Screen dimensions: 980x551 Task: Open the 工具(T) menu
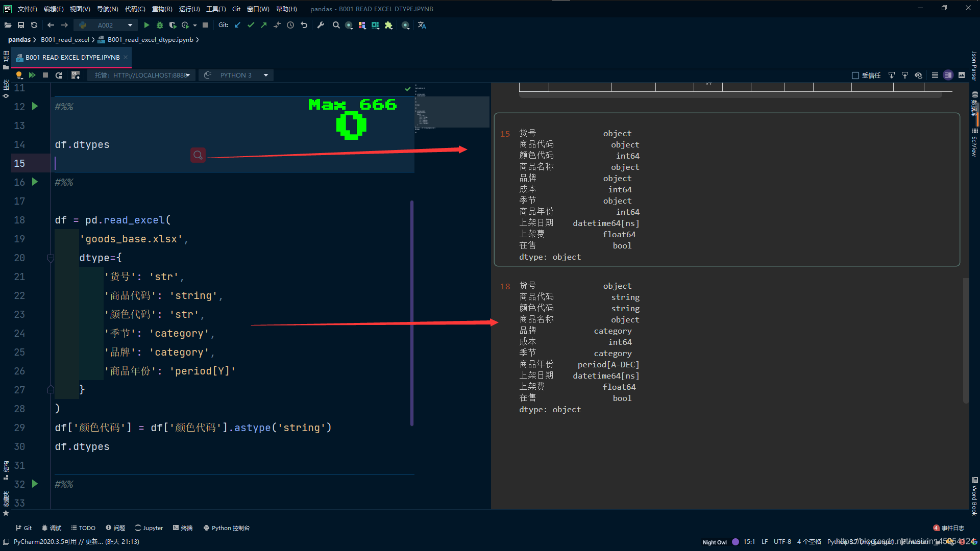216,9
